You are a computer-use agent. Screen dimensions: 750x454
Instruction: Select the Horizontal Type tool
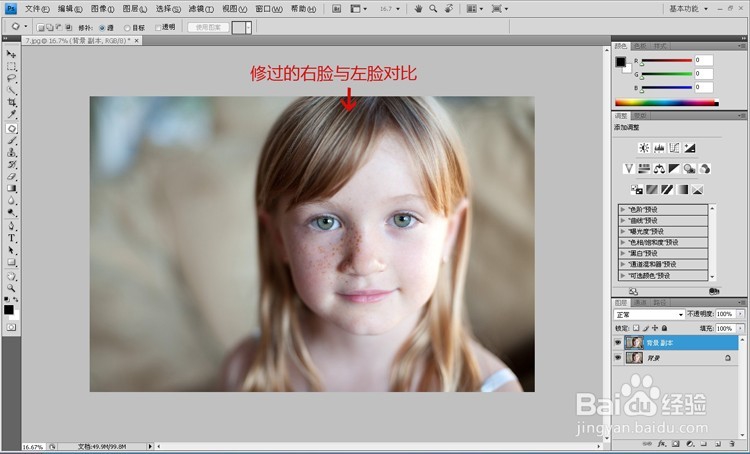pos(11,238)
